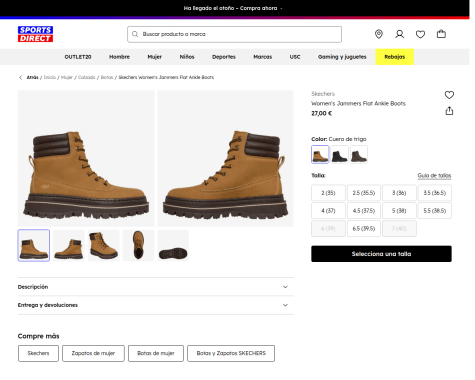Viewport: 475px width, 380px height.
Task: Go to Mujer breadcrumb link
Action: pyautogui.click(x=67, y=77)
